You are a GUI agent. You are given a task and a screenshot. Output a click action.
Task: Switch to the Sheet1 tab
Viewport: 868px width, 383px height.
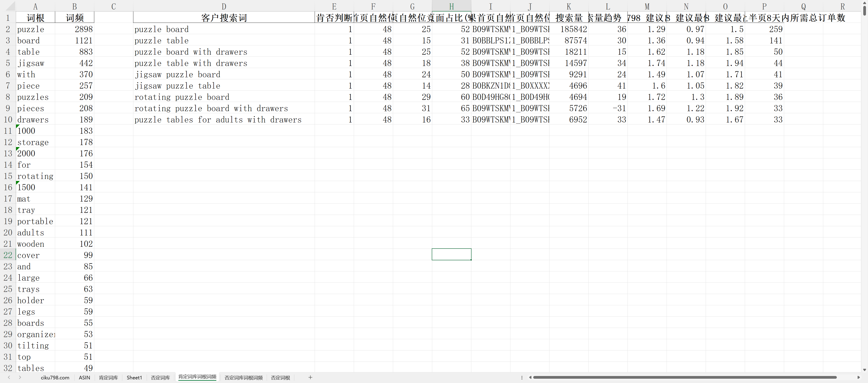tap(134, 378)
